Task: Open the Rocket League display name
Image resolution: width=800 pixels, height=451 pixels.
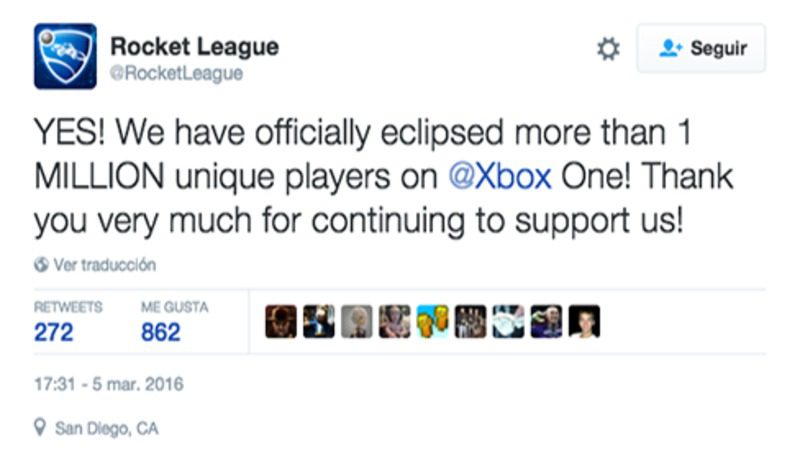Action: tap(194, 46)
